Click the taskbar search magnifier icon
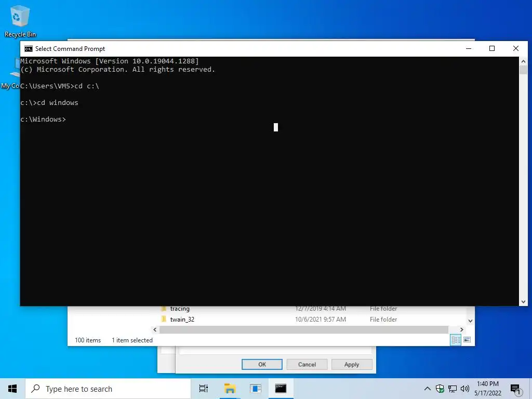The width and height of the screenshot is (532, 399). pos(35,389)
